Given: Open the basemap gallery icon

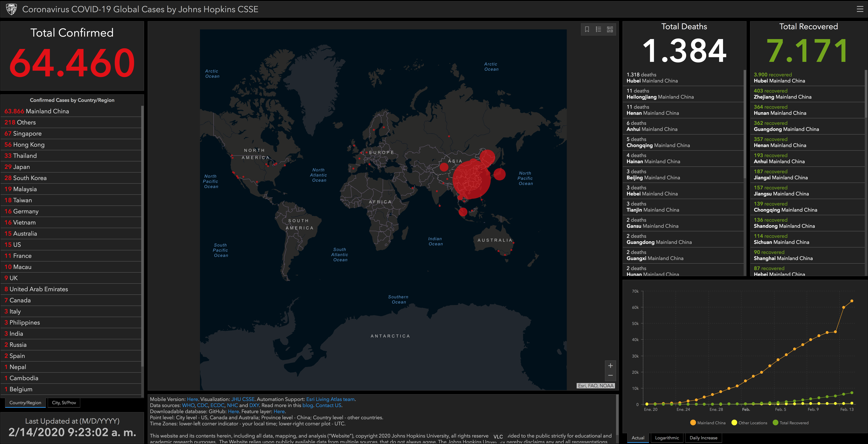Looking at the screenshot, I should (x=610, y=29).
